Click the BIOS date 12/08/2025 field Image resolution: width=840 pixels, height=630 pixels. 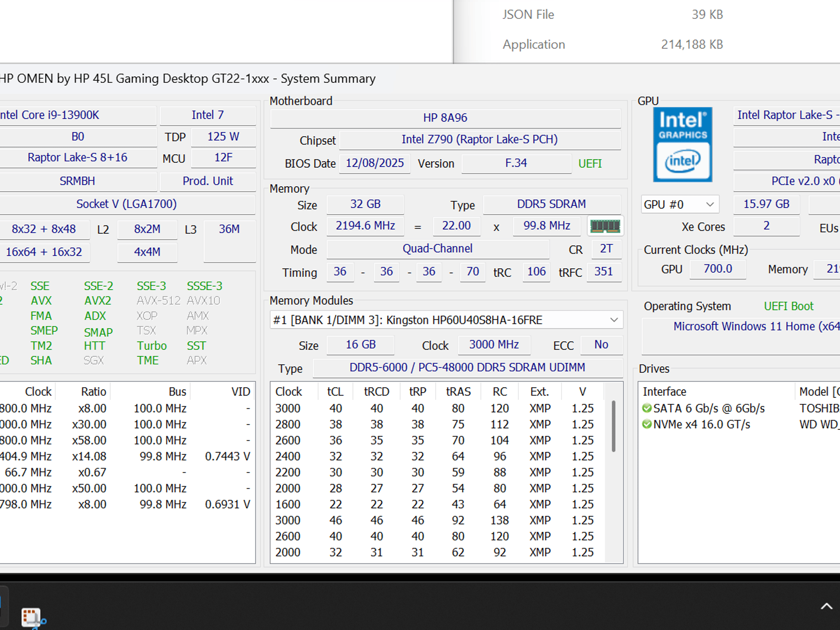pos(374,163)
